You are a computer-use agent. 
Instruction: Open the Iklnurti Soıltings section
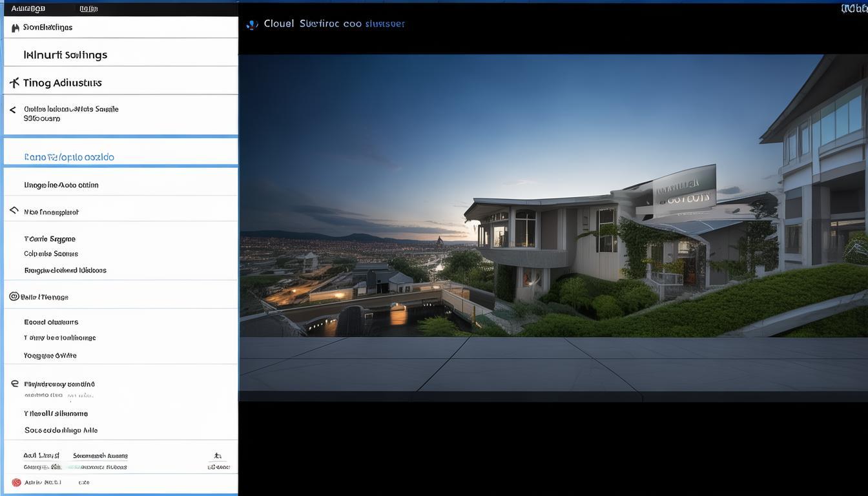[65, 55]
